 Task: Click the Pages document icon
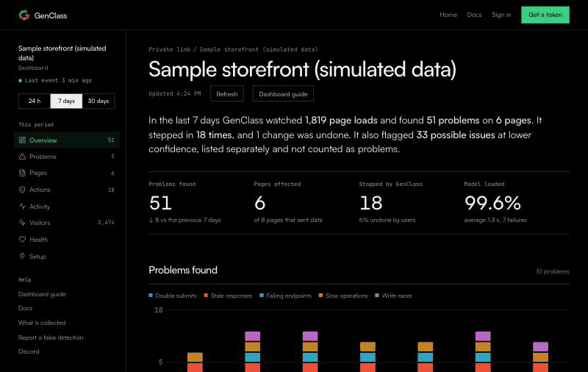tap(22, 173)
